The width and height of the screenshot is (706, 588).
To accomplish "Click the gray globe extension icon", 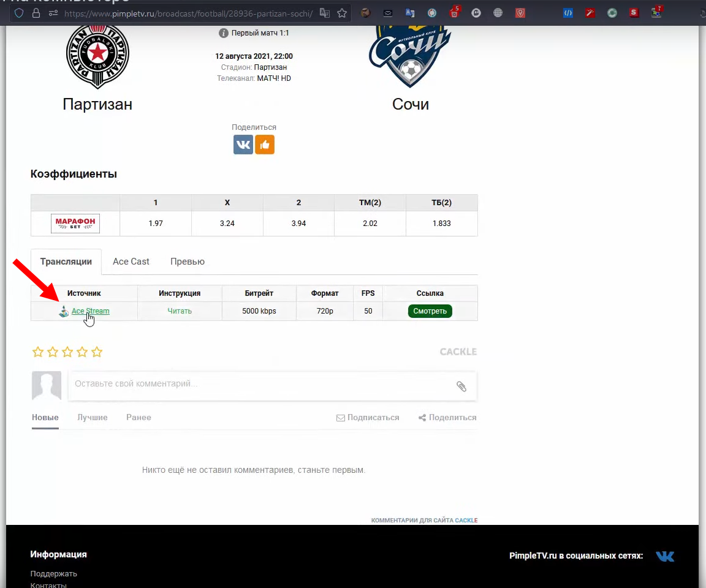I will point(498,13).
